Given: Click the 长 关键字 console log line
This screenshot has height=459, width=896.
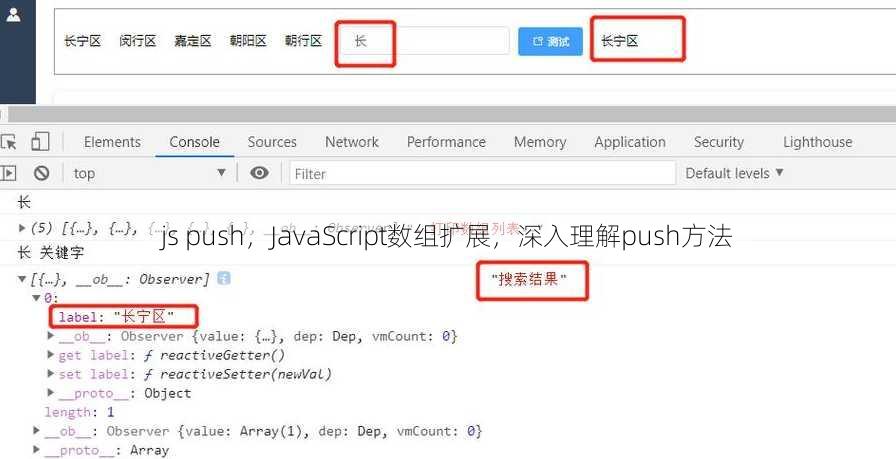Looking at the screenshot, I should pos(51,252).
